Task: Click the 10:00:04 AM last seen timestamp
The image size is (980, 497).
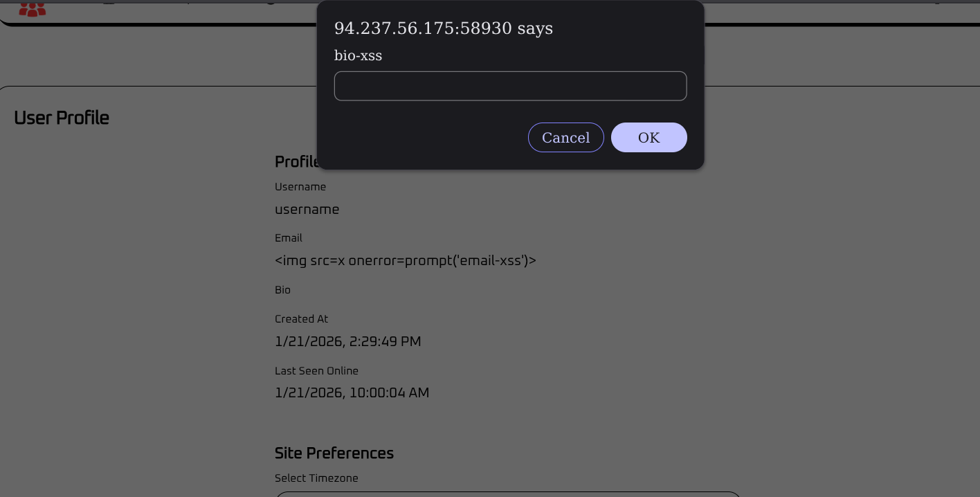Action: tap(352, 393)
